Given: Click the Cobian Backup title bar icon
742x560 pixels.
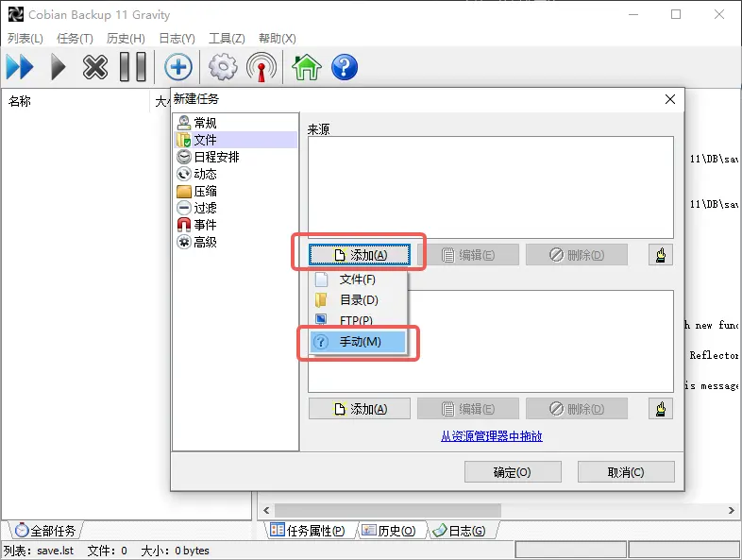Looking at the screenshot, I should pyautogui.click(x=16, y=14).
